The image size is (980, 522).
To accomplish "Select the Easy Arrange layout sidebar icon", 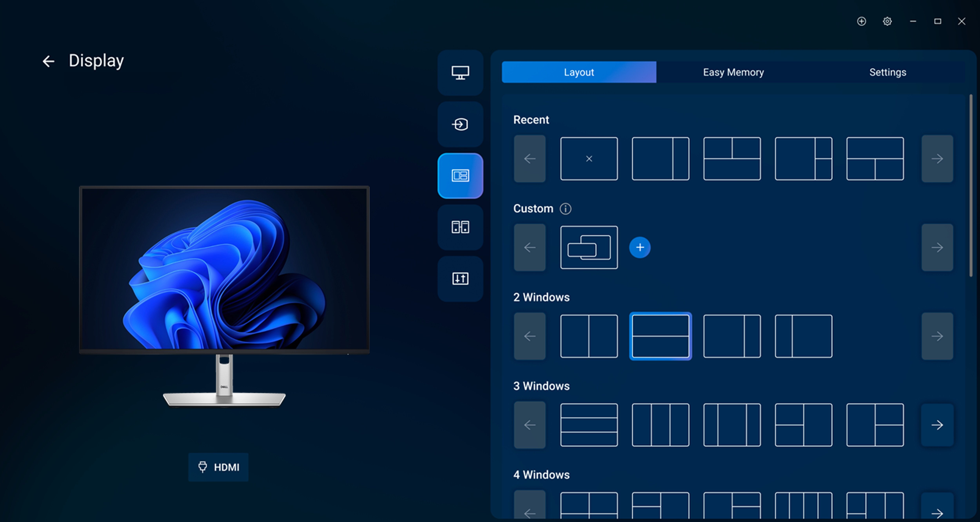I will [460, 176].
